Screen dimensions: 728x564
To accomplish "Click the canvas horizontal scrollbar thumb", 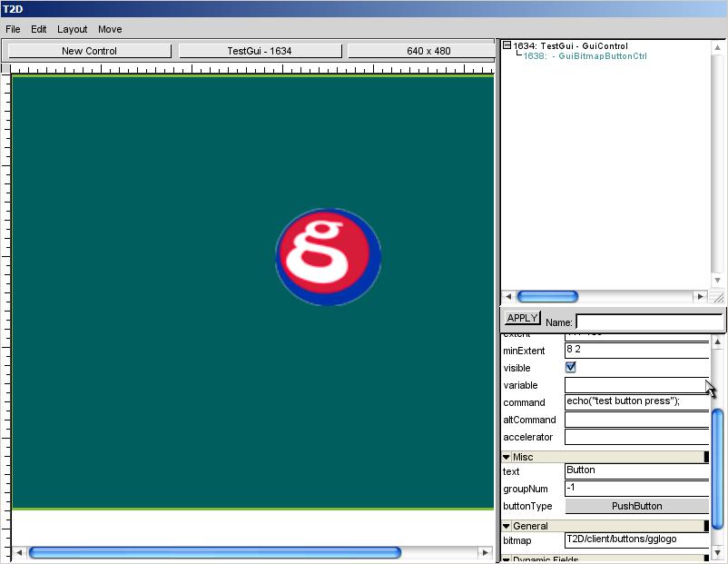I will [x=214, y=552].
